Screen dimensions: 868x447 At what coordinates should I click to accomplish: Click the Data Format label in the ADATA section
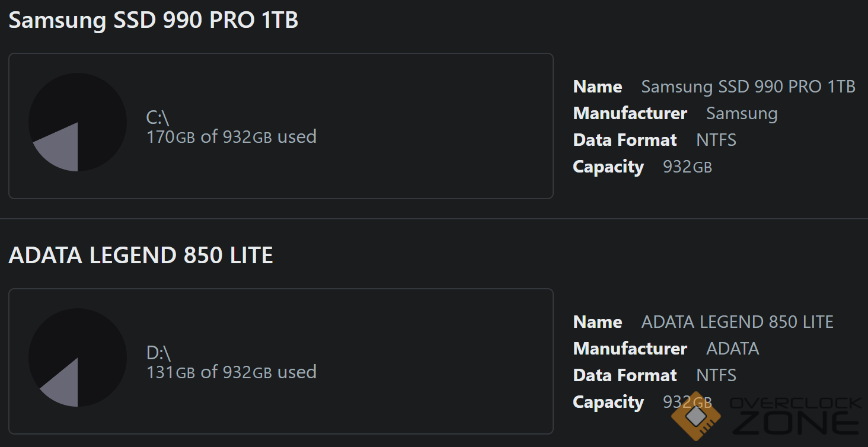pyautogui.click(x=625, y=376)
